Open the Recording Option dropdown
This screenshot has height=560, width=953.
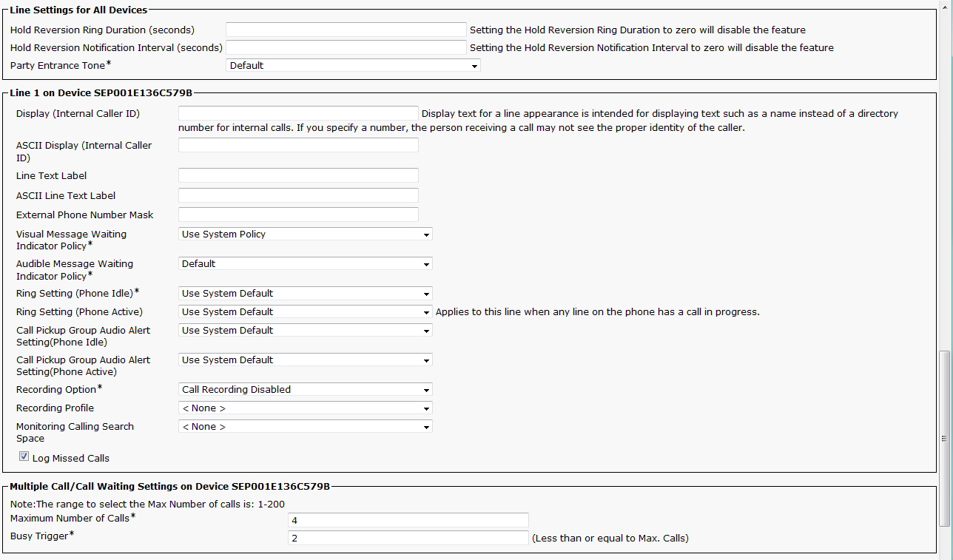coord(305,390)
